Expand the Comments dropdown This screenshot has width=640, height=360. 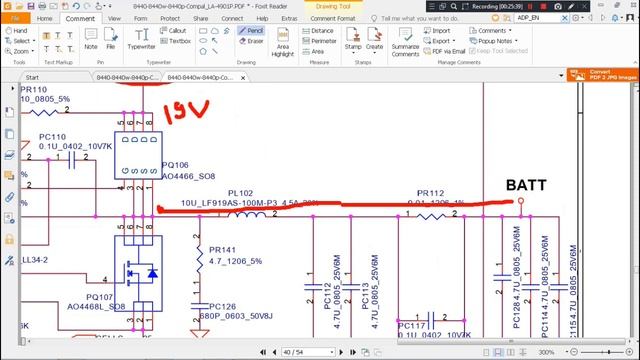(x=510, y=31)
